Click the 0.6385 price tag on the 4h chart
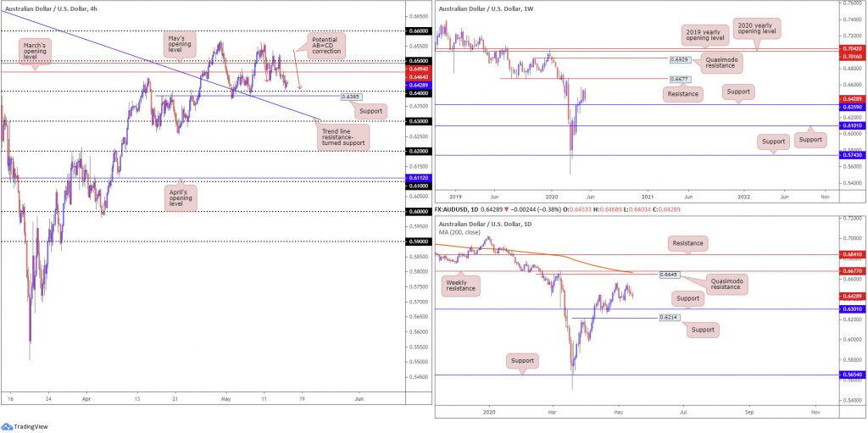Screen dimensions: 868x433 (x=352, y=97)
